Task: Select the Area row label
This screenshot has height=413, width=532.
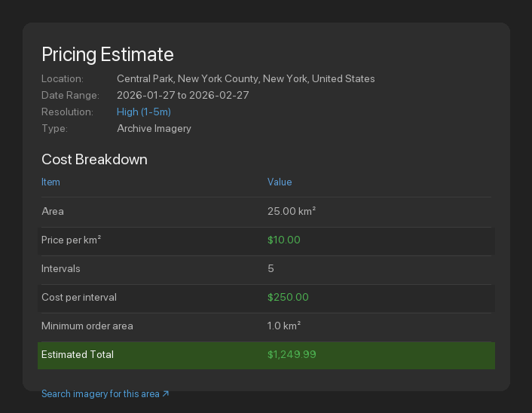Action: 53,211
